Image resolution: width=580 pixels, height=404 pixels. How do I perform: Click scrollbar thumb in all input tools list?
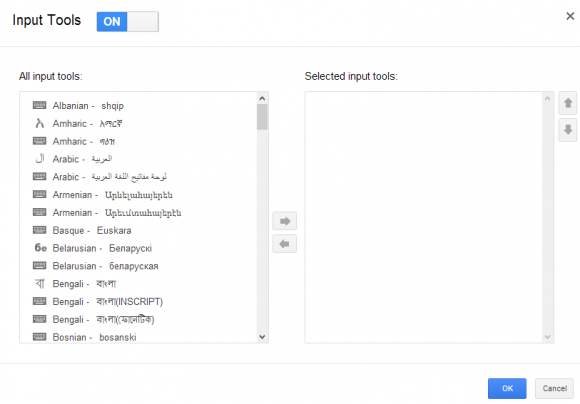click(x=262, y=117)
